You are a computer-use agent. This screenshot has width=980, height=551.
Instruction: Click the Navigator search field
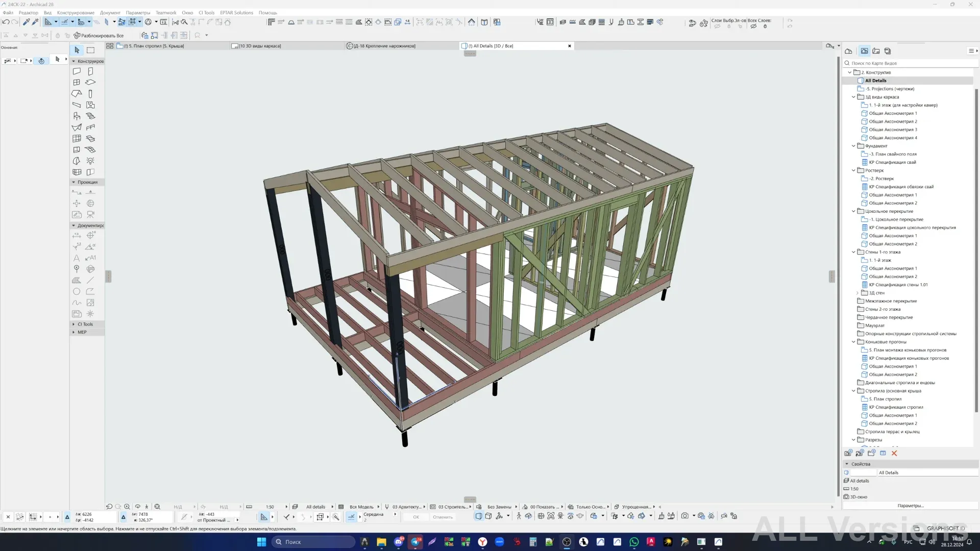tap(910, 63)
